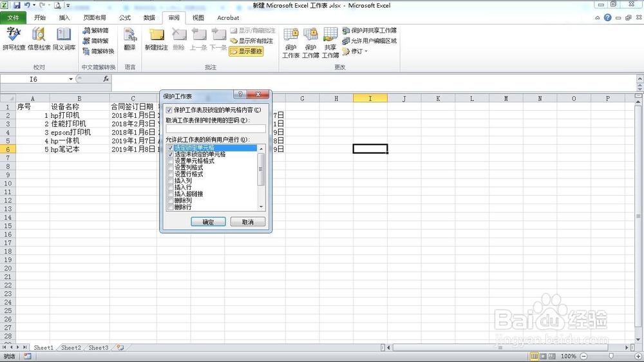Toggle the 显示墨迹 ink button
Screen dimensions: 644x362
(246, 52)
